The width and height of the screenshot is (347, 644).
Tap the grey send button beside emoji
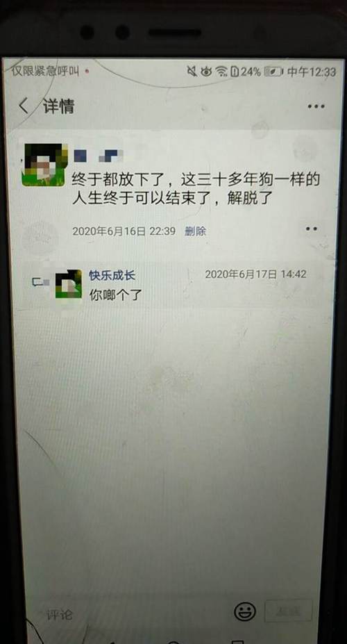pos(288,611)
